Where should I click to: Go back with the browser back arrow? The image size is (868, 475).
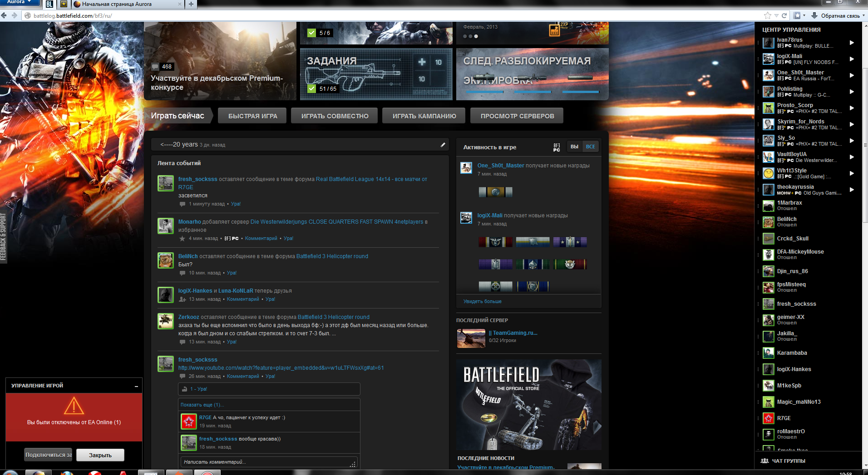(x=4, y=15)
